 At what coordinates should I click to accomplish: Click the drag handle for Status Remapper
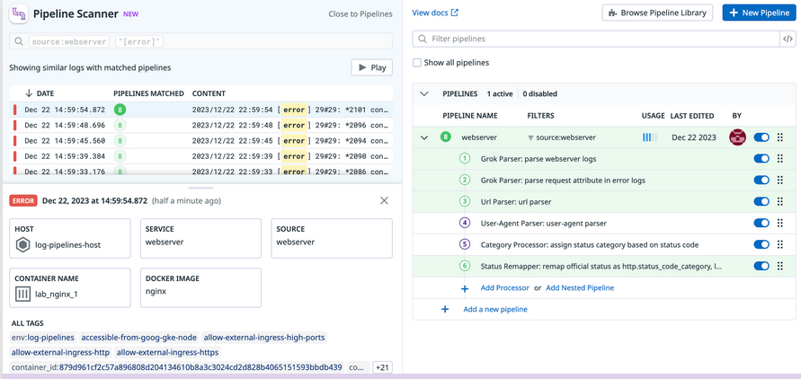click(x=780, y=266)
